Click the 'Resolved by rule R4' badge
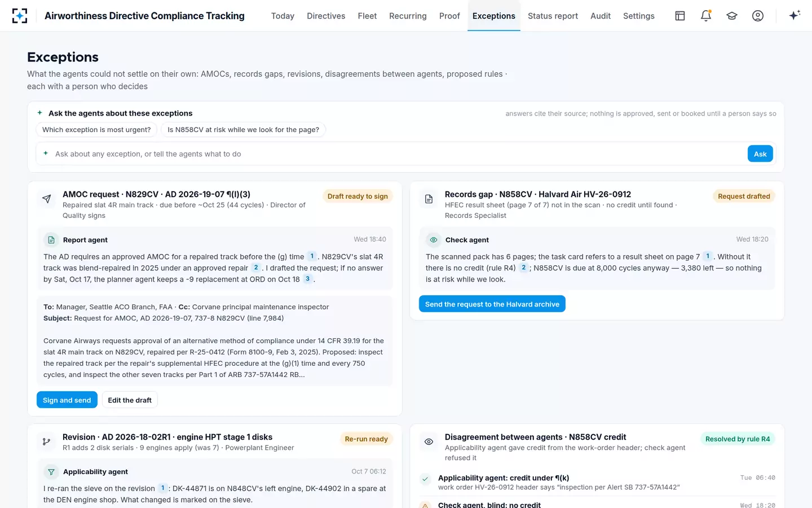 pyautogui.click(x=738, y=439)
